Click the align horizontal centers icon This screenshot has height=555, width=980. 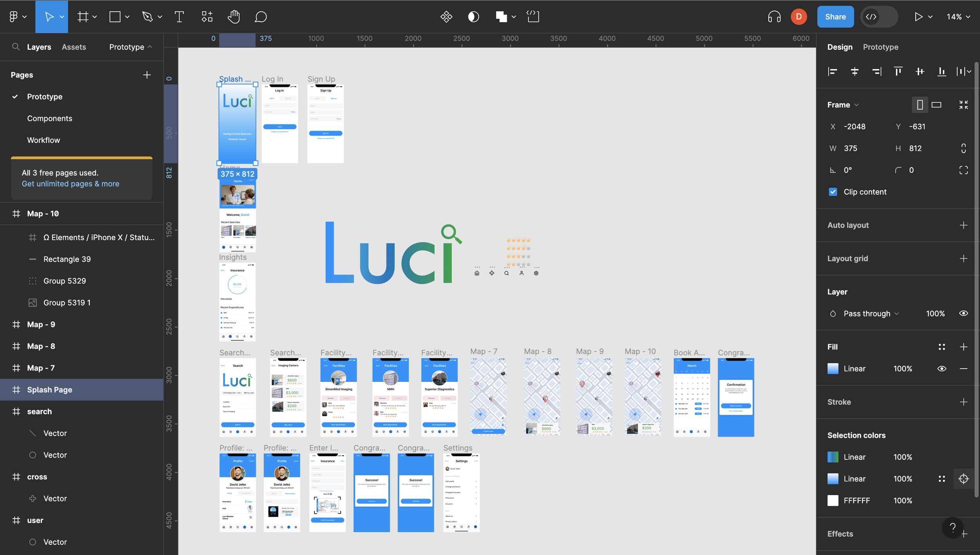(855, 71)
